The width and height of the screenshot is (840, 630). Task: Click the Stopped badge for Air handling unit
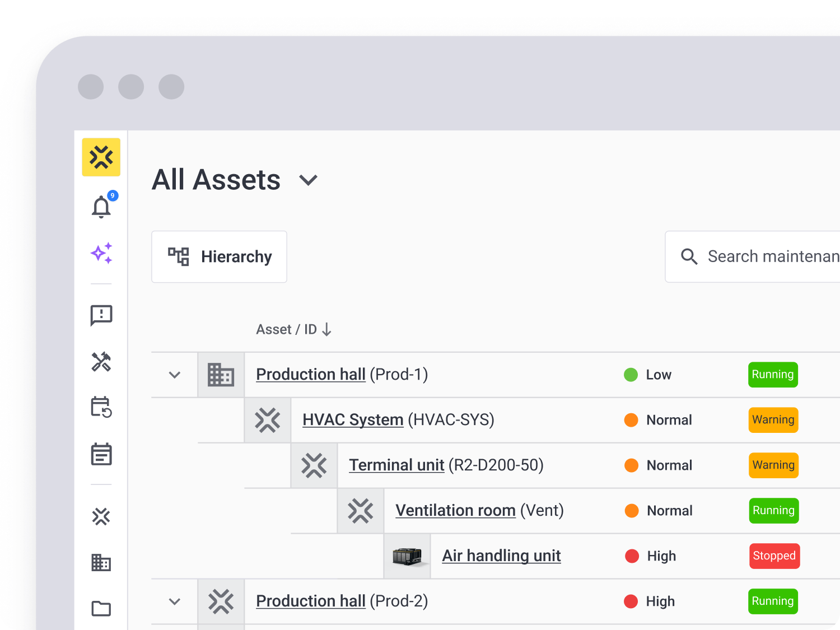point(774,556)
